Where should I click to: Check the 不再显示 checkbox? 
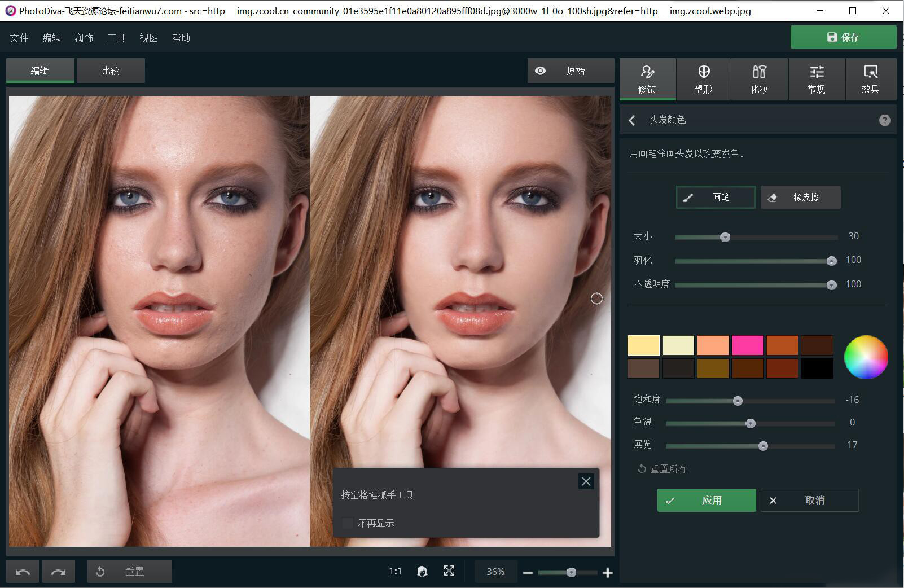pyautogui.click(x=347, y=523)
